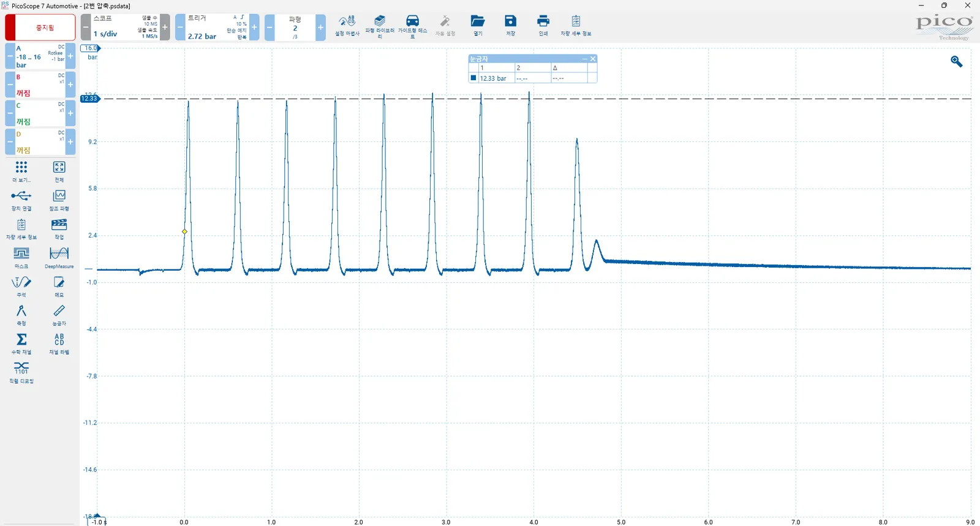
Task: Open channel B 꺼짐 settings
Action: (40, 85)
